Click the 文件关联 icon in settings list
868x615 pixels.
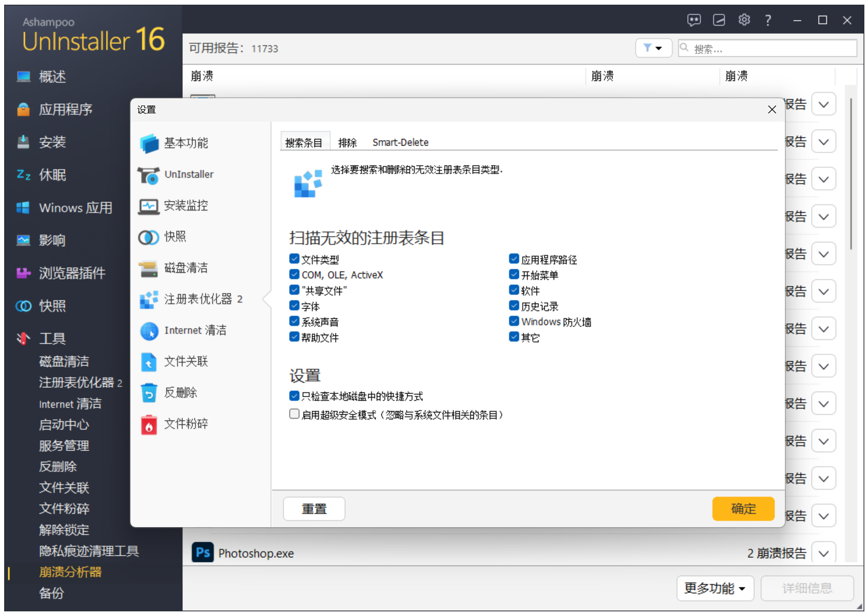click(149, 362)
